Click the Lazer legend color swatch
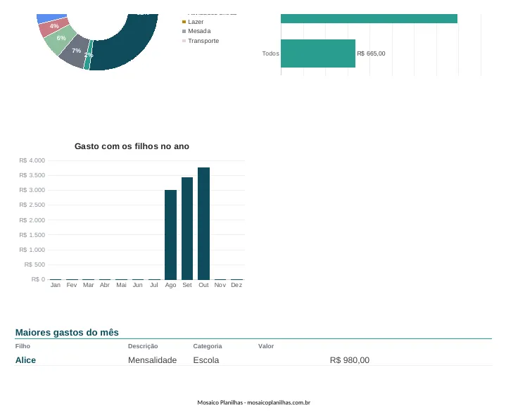 (184, 22)
